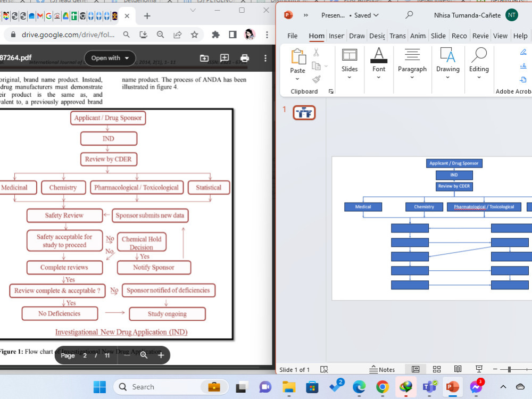This screenshot has width=532, height=399.
Task: Close the active Chrome tab
Action: [x=127, y=16]
